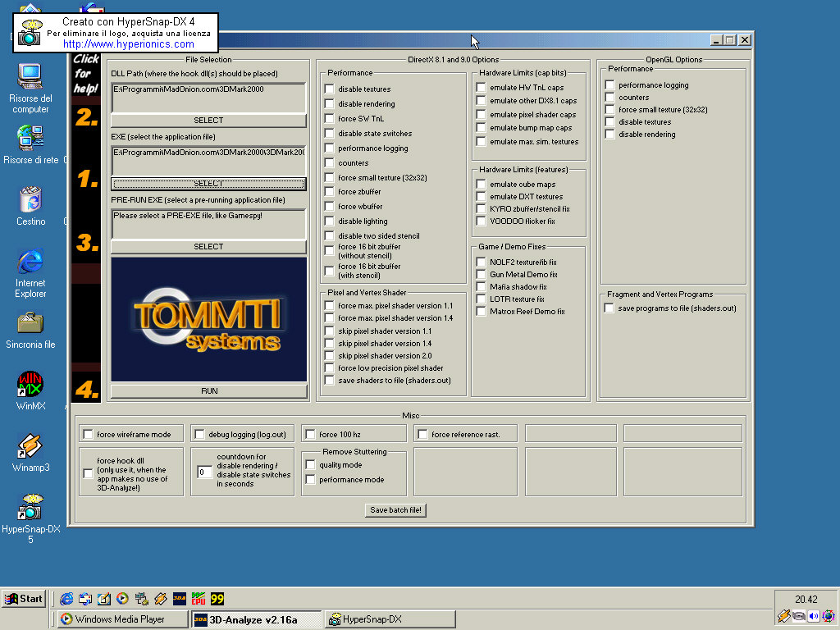Check the Mafia shadow fix option
This screenshot has height=630, width=840.
[x=481, y=286]
